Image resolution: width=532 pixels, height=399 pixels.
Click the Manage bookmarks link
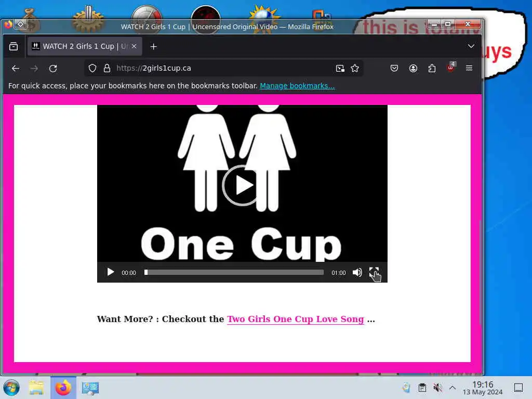coord(297,86)
